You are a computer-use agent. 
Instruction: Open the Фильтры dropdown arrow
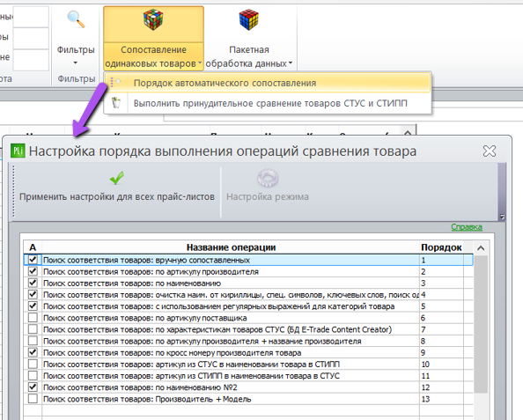click(x=76, y=63)
